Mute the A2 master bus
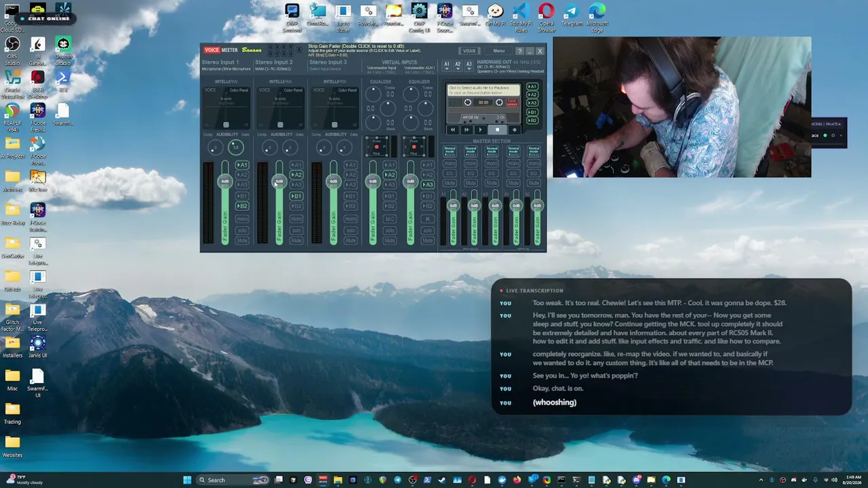868x488 pixels. click(x=471, y=183)
